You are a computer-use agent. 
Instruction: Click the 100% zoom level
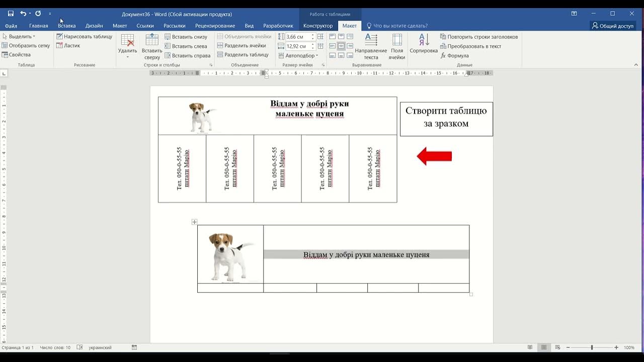pyautogui.click(x=629, y=347)
